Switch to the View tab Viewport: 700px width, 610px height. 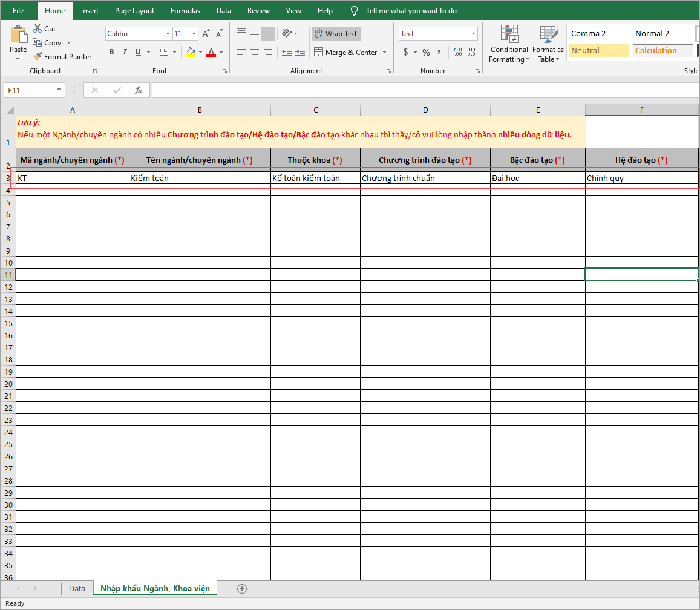click(293, 11)
